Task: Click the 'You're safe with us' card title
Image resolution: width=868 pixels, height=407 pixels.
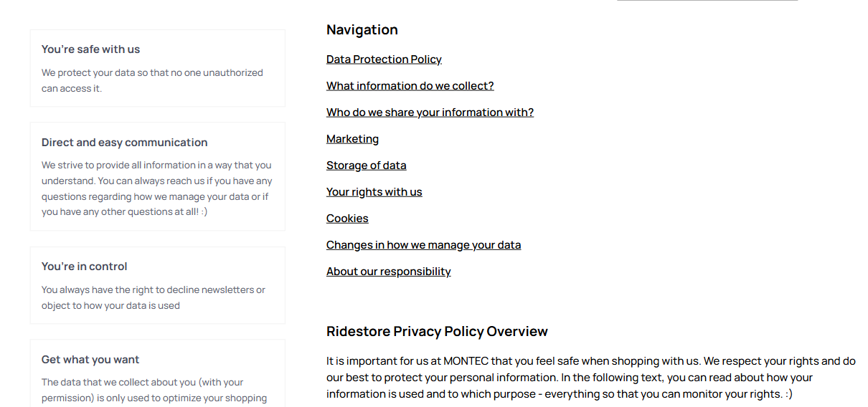Action: [x=90, y=49]
